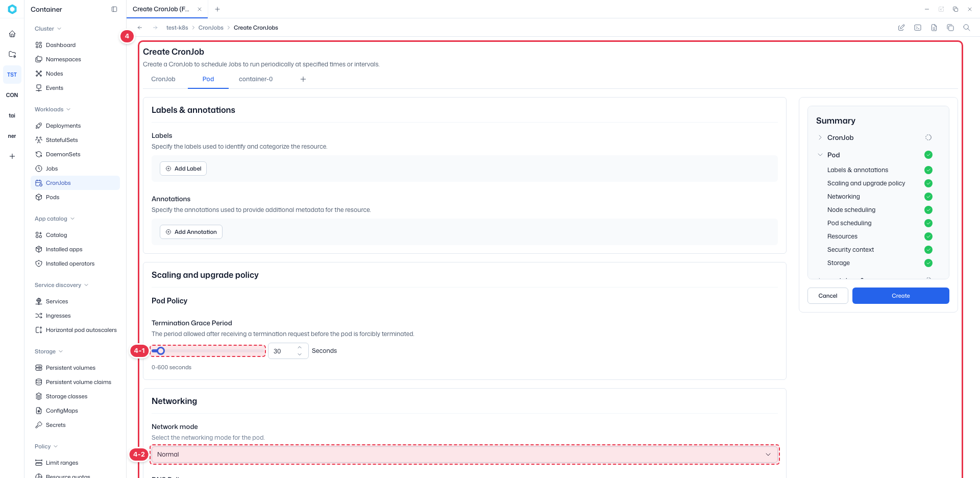
Task: Click the CronJobs breadcrumb link
Action: pyautogui.click(x=211, y=28)
